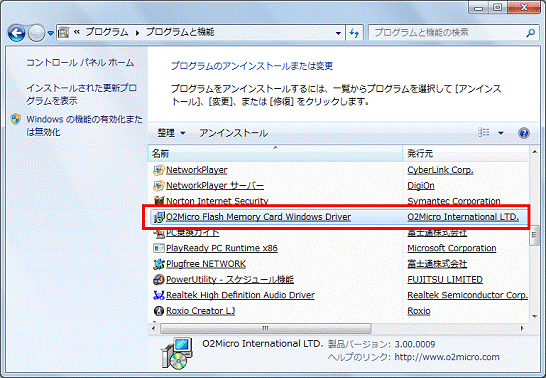Open the 整理 dropdown menu
546x378 pixels.
point(171,133)
